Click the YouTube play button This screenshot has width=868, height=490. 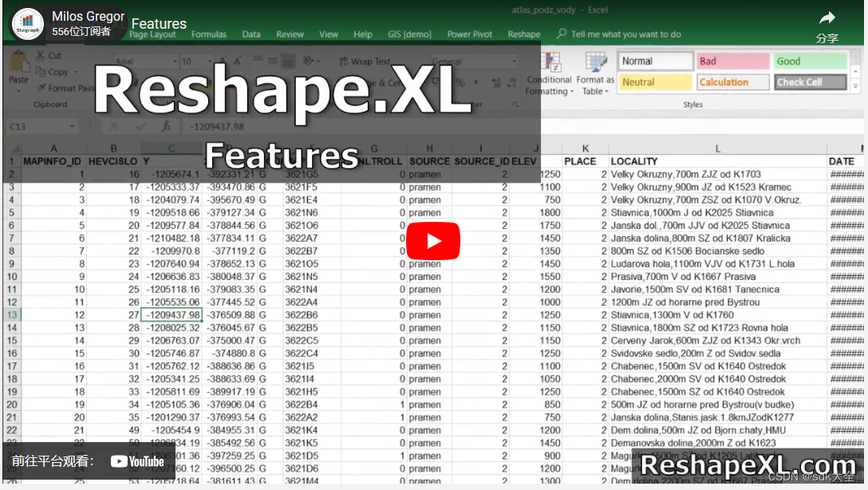click(433, 240)
